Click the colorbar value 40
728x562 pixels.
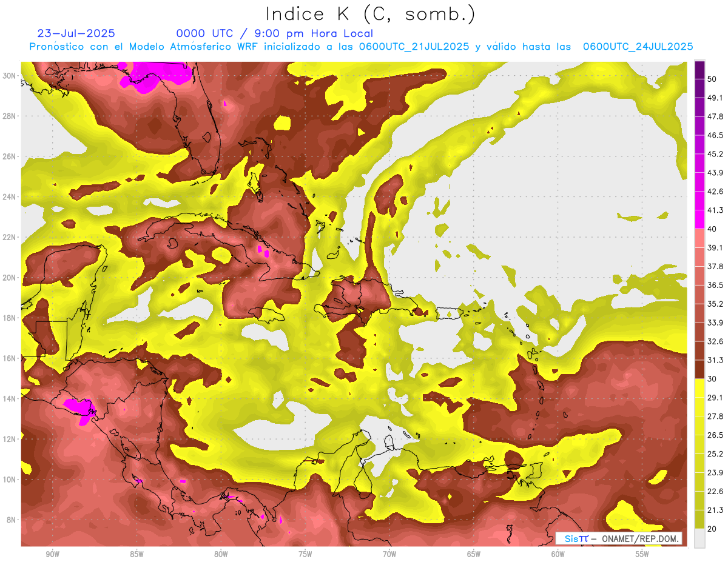coord(712,229)
